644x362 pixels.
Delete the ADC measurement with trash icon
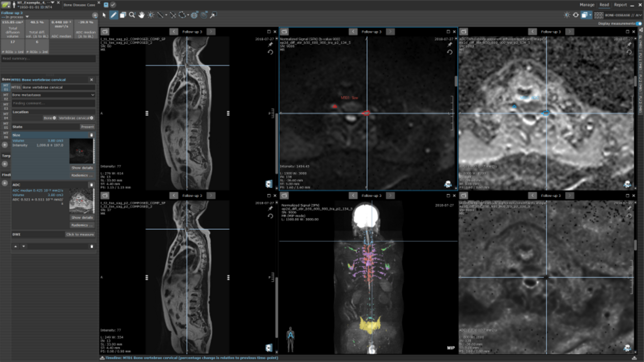92,185
